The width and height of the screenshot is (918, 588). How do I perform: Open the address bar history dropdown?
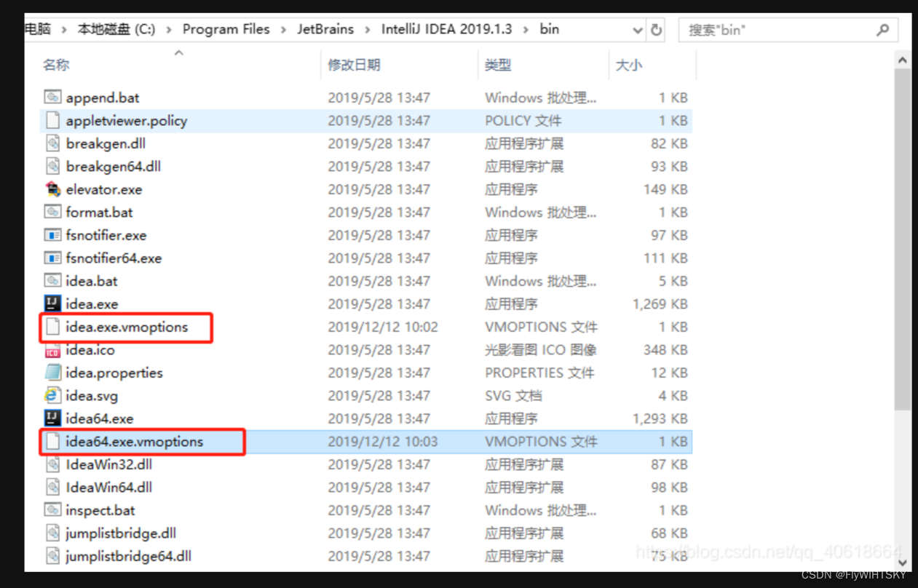pyautogui.click(x=638, y=29)
